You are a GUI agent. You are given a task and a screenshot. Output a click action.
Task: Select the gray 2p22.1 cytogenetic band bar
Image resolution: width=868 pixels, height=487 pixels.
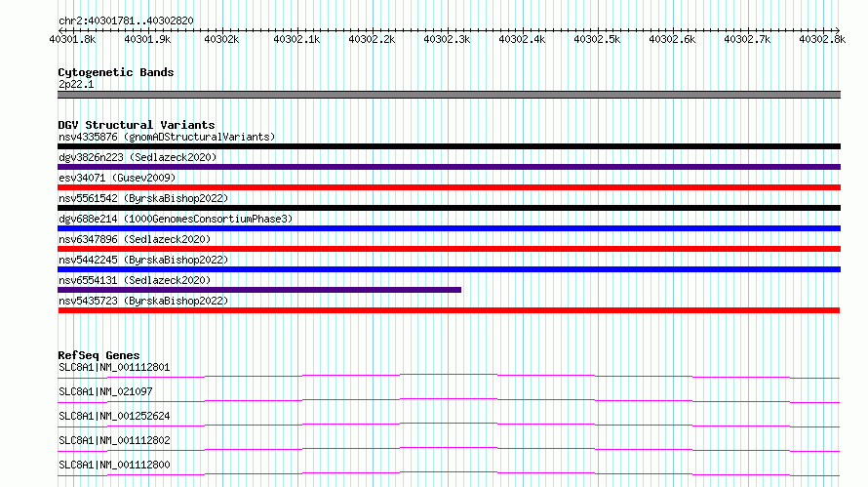coord(449,95)
